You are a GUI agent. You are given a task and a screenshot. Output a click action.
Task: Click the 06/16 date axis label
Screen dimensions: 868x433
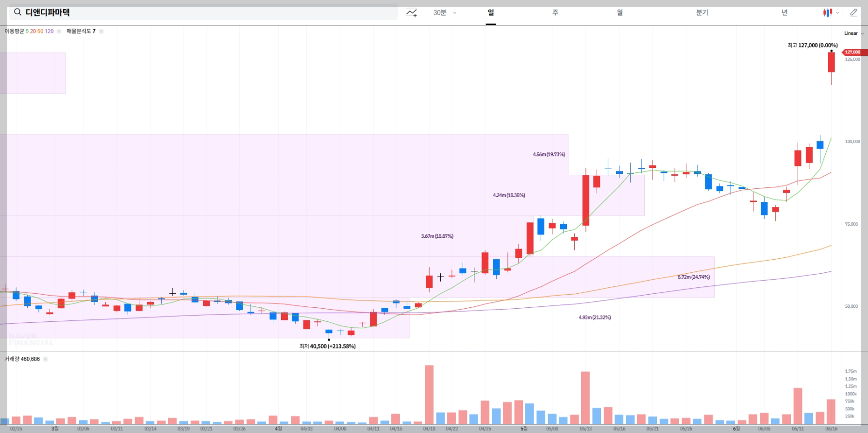831,429
